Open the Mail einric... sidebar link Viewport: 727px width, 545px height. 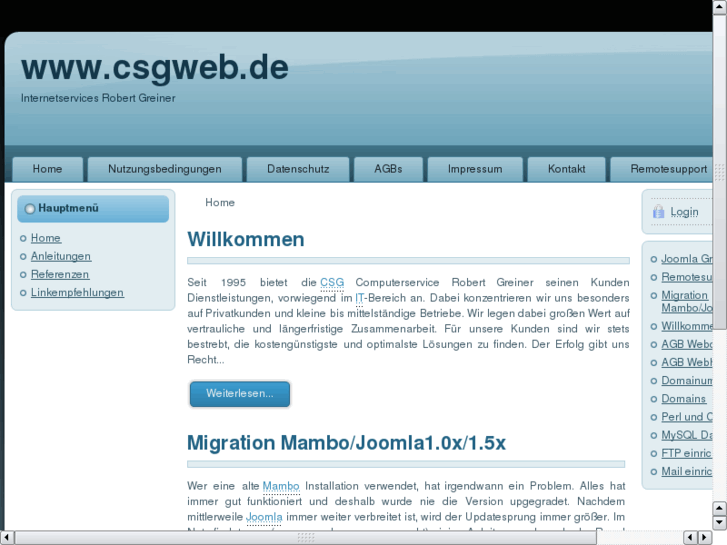click(687, 472)
